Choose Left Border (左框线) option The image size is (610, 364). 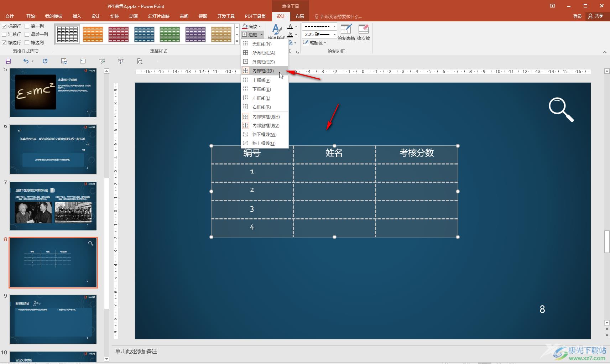tap(265, 98)
